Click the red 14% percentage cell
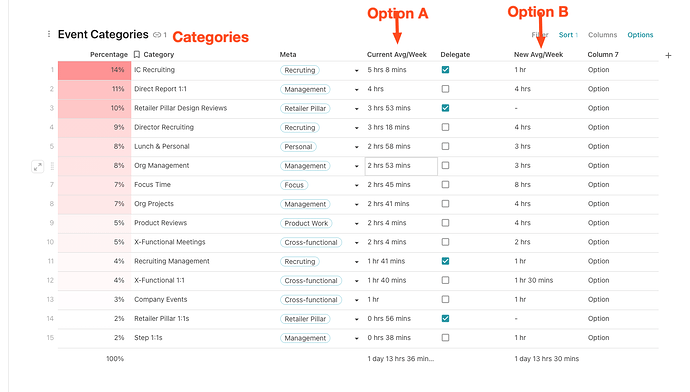The height and width of the screenshot is (392, 690). coord(95,70)
